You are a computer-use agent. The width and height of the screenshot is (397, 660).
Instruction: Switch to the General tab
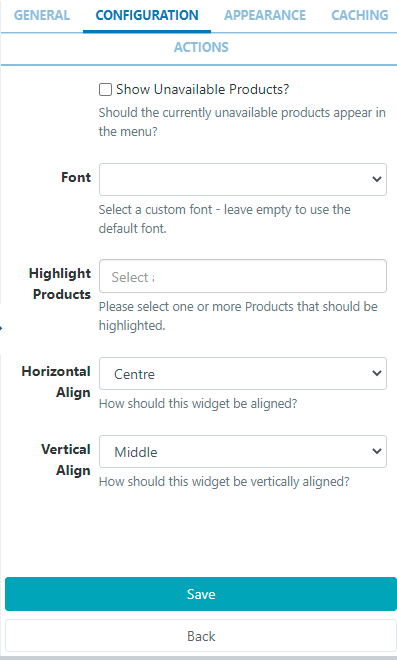(42, 16)
